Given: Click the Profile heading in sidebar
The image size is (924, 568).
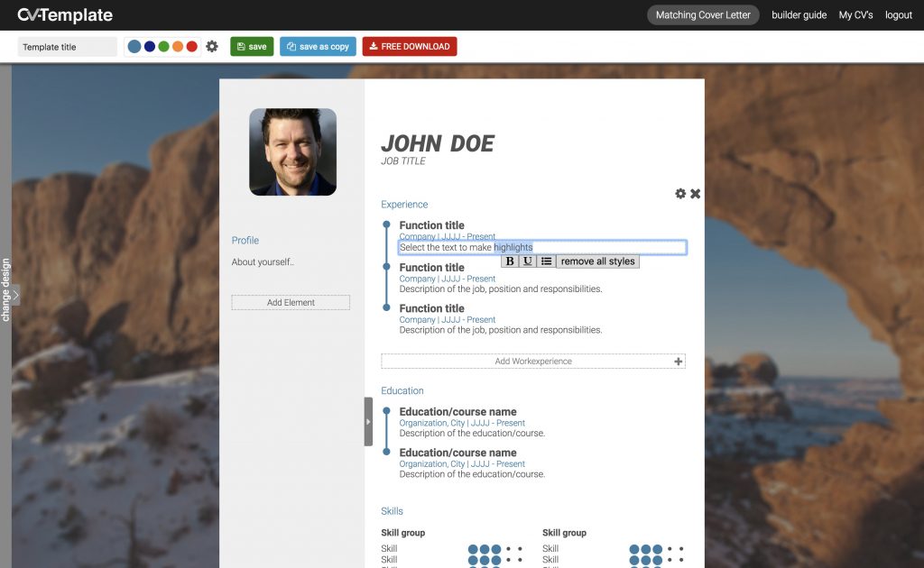Looking at the screenshot, I should [x=245, y=240].
